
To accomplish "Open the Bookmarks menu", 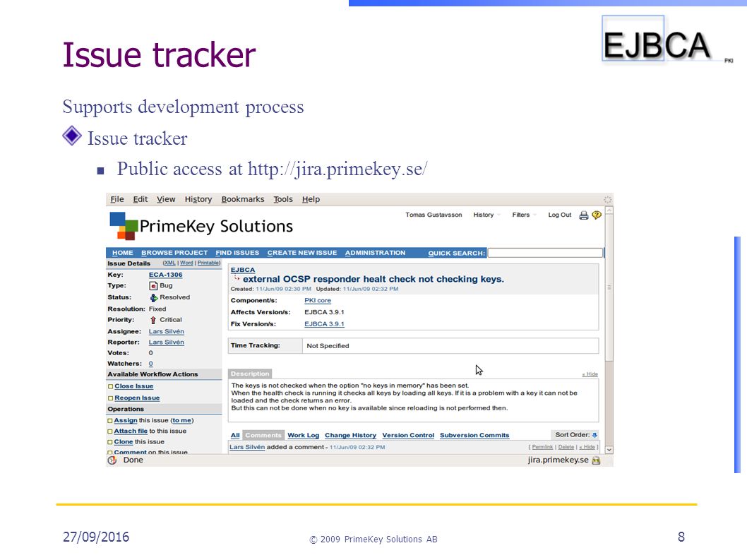I will 243,199.
